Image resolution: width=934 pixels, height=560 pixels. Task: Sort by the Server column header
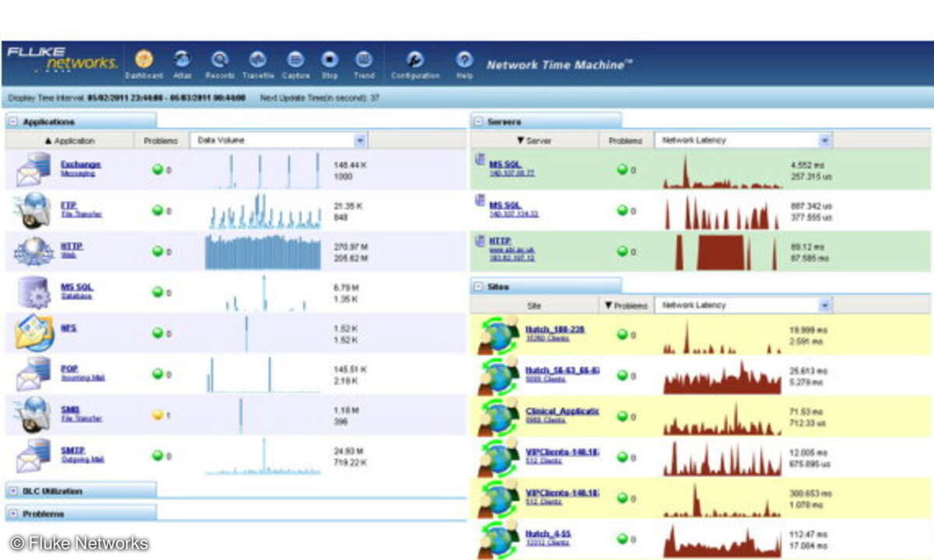click(533, 141)
